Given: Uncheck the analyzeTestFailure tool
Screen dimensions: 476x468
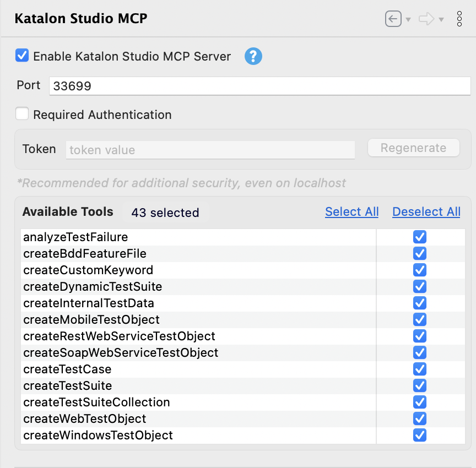Looking at the screenshot, I should 420,237.
